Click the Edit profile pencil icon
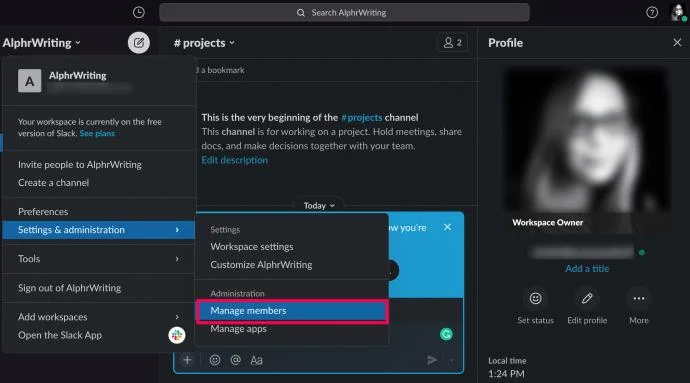 point(587,298)
